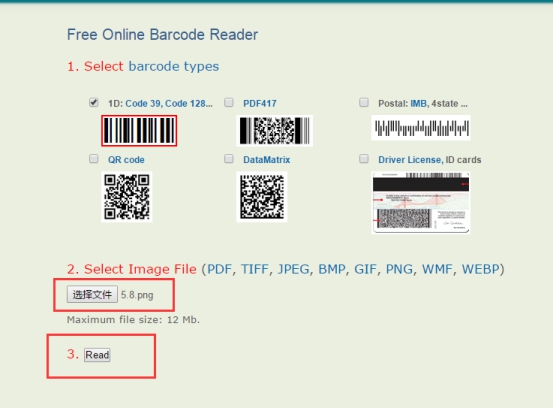This screenshot has height=408, width=554.
Task: Click the Postal IMB barcode sample image
Action: click(421, 128)
